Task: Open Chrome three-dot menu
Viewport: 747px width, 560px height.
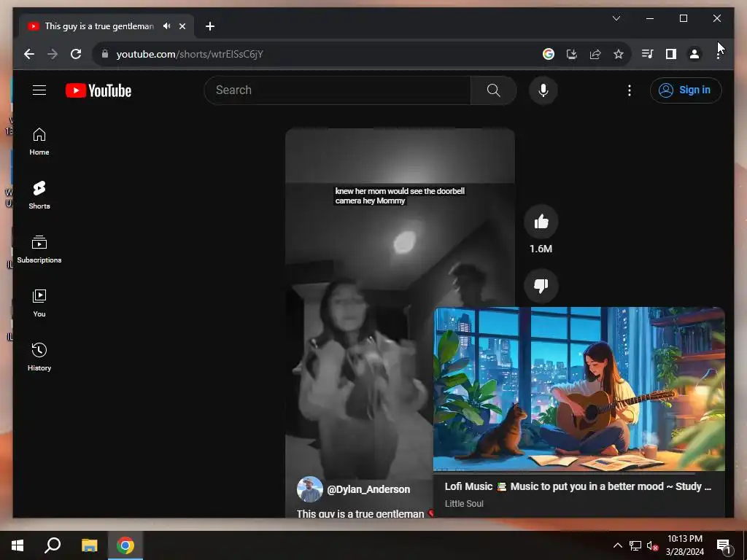Action: [x=718, y=54]
